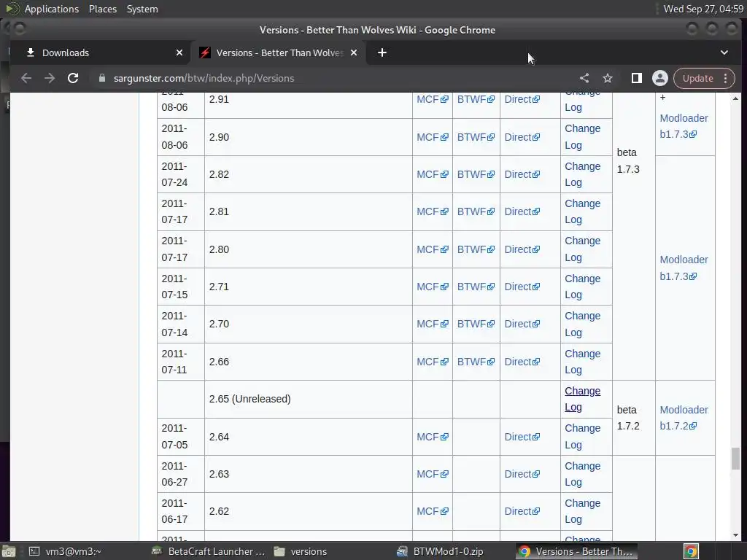
Task: Toggle the Chrome side panel icon
Action: pyautogui.click(x=636, y=78)
